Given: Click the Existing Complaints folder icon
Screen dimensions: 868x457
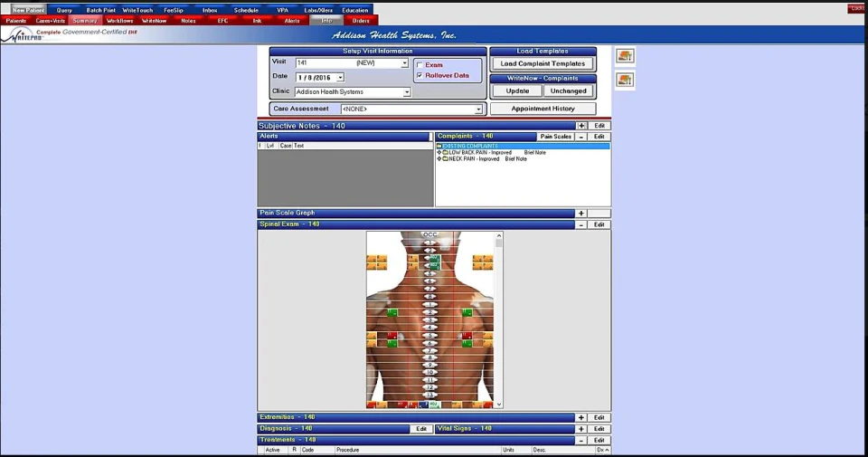Looking at the screenshot, I should [x=439, y=147].
